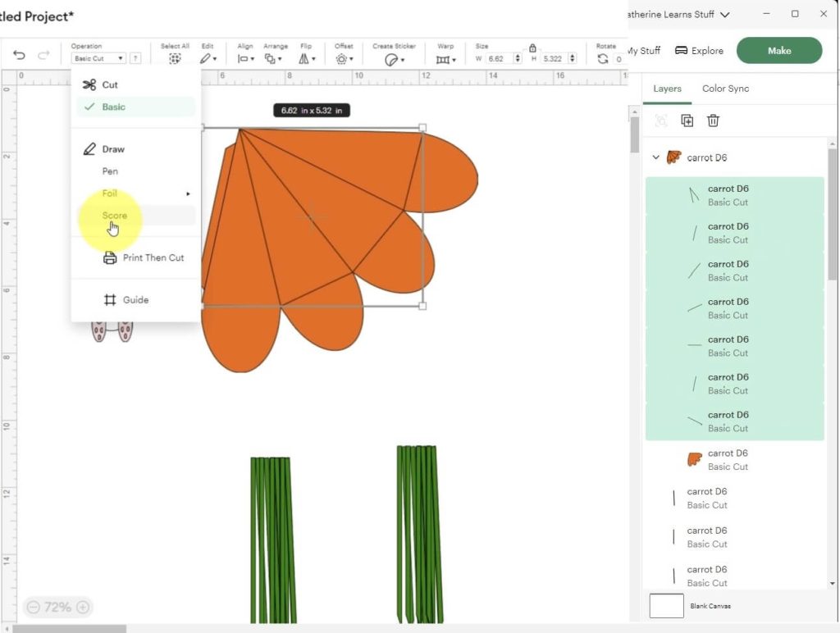
Task: Click the Select All icon
Action: click(175, 59)
